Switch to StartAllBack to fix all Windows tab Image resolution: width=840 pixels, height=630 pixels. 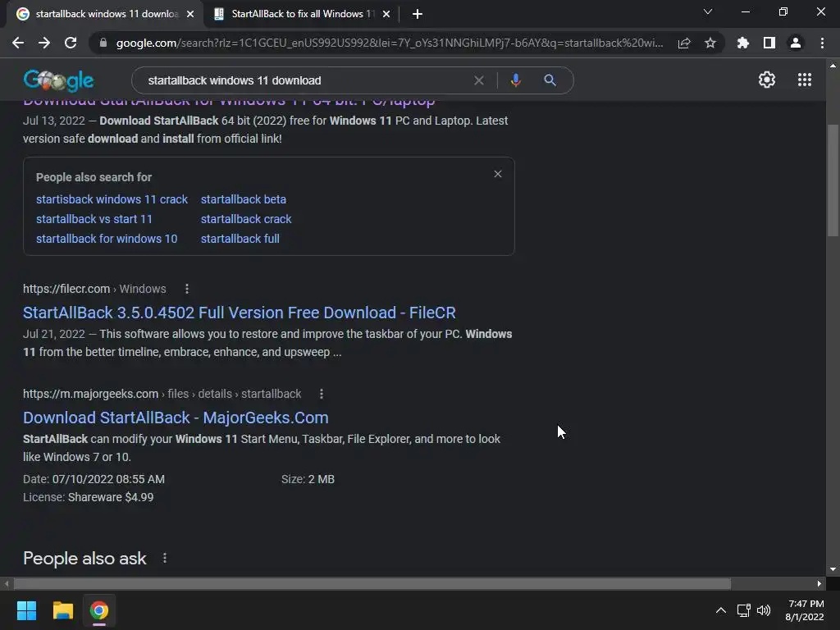click(x=303, y=15)
